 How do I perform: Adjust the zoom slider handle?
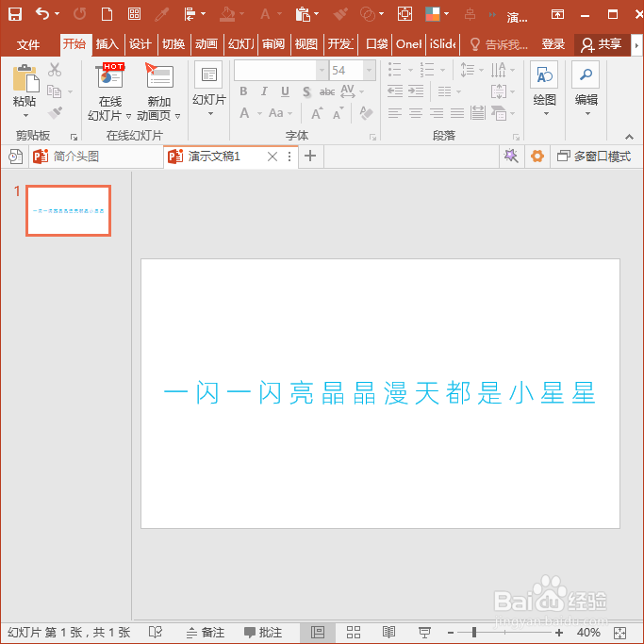[x=474, y=632]
